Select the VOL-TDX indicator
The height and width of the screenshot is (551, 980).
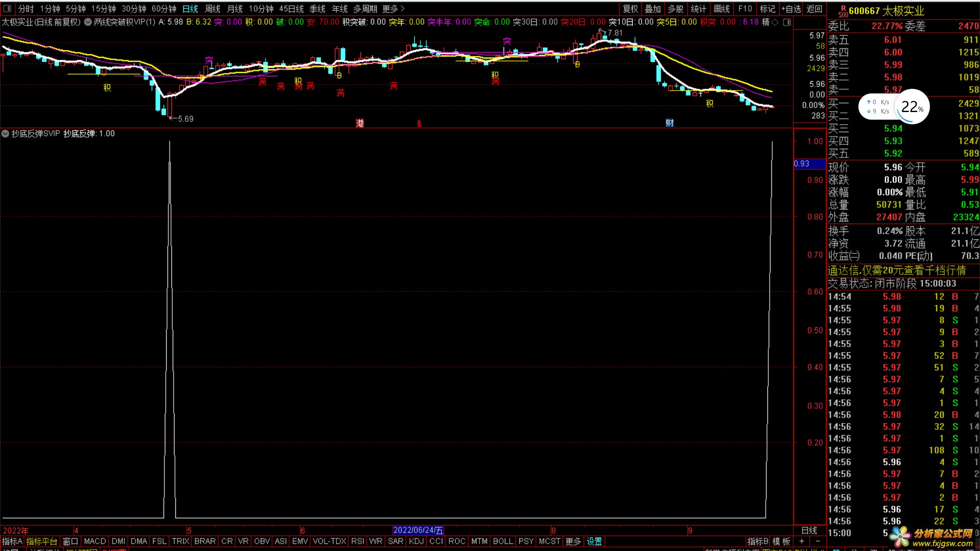329,541
